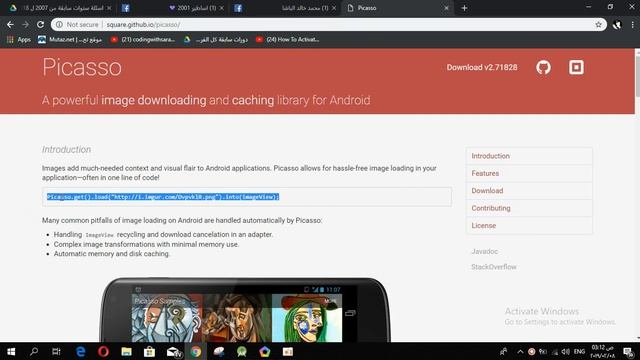The image size is (640, 360).
Task: Jump to License in sidebar
Action: pyautogui.click(x=529, y=225)
